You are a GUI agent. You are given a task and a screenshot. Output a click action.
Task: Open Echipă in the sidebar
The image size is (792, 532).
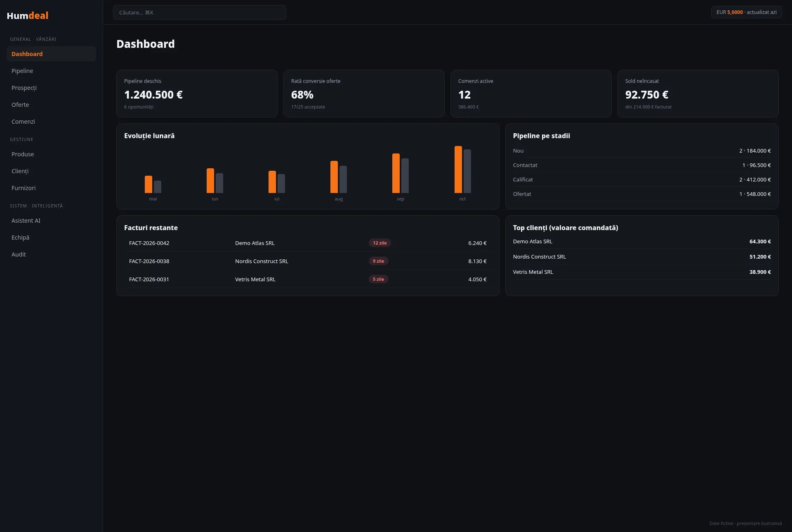[x=51, y=238]
